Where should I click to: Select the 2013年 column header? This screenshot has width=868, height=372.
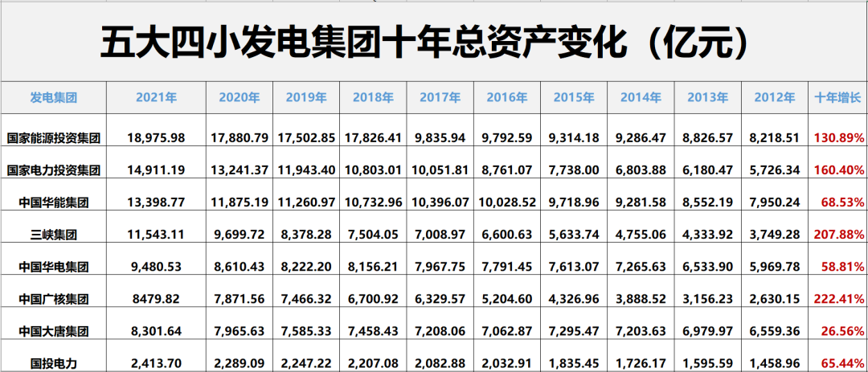tap(708, 98)
